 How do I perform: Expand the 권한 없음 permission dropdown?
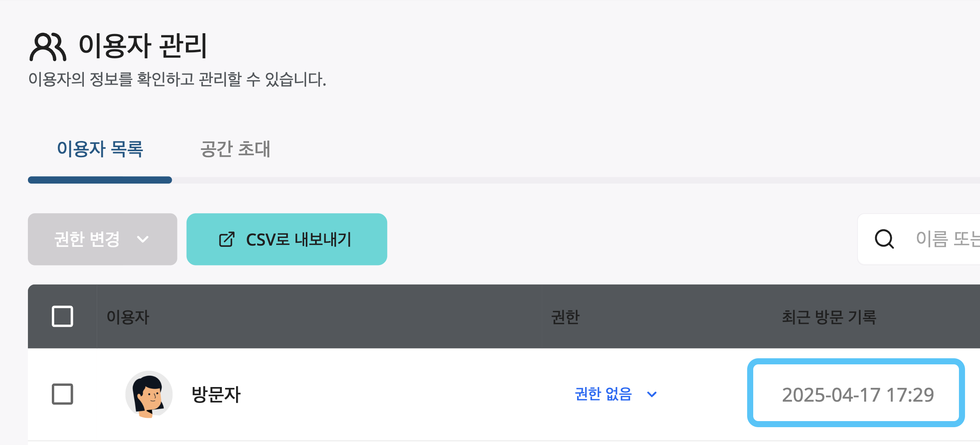[x=616, y=394]
